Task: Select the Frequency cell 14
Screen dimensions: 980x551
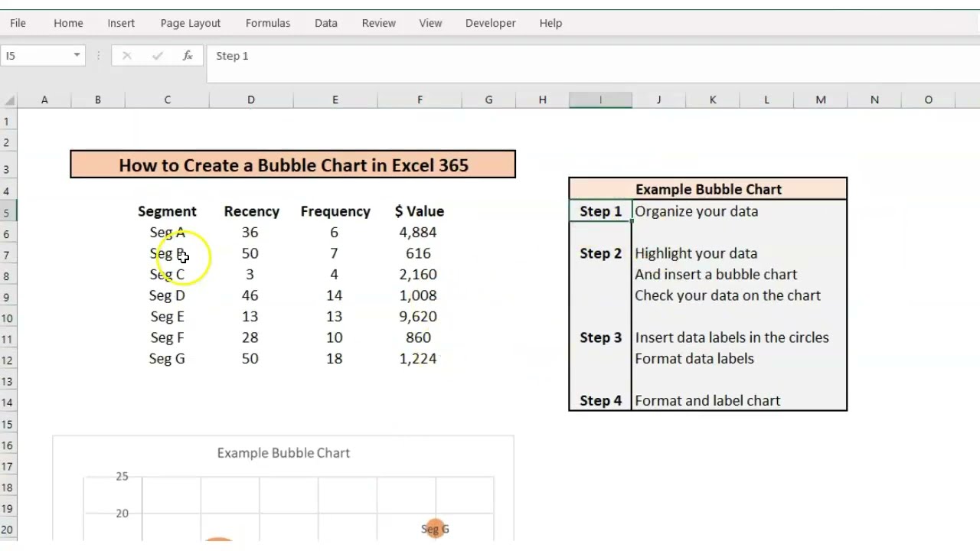Action: 335,295
